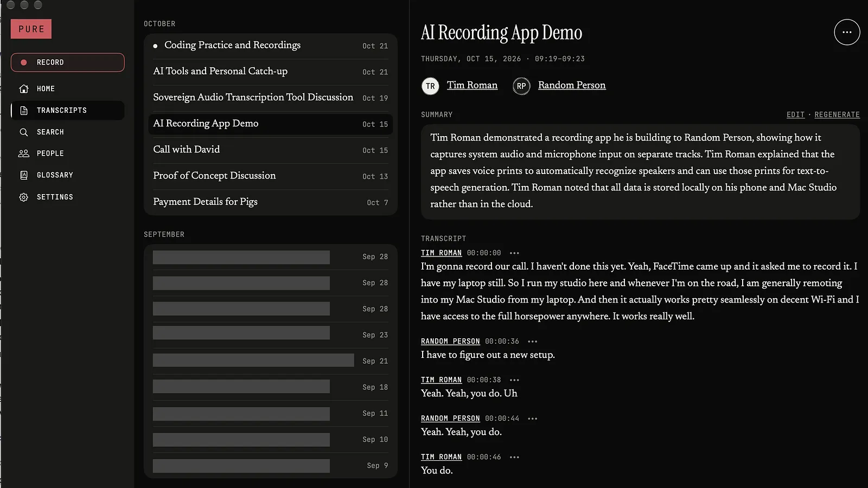The height and width of the screenshot is (488, 868).
Task: Click the red record dot icon
Action: [24, 62]
